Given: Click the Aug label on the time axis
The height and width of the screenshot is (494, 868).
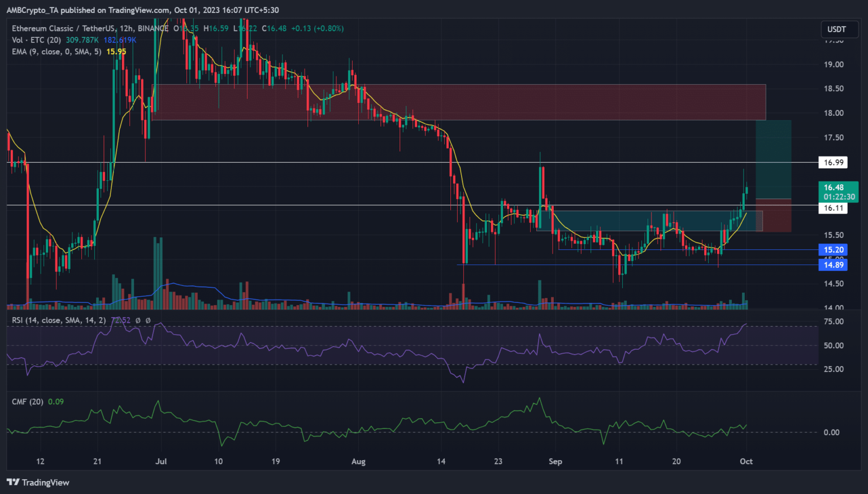Looking at the screenshot, I should pos(358,461).
